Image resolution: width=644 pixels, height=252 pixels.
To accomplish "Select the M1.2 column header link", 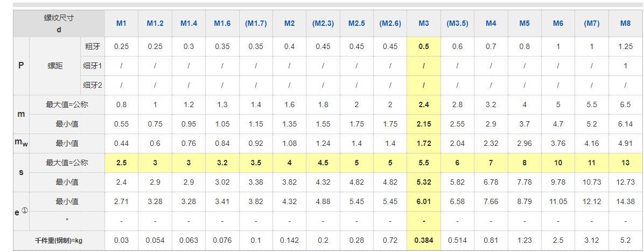I will 155,24.
